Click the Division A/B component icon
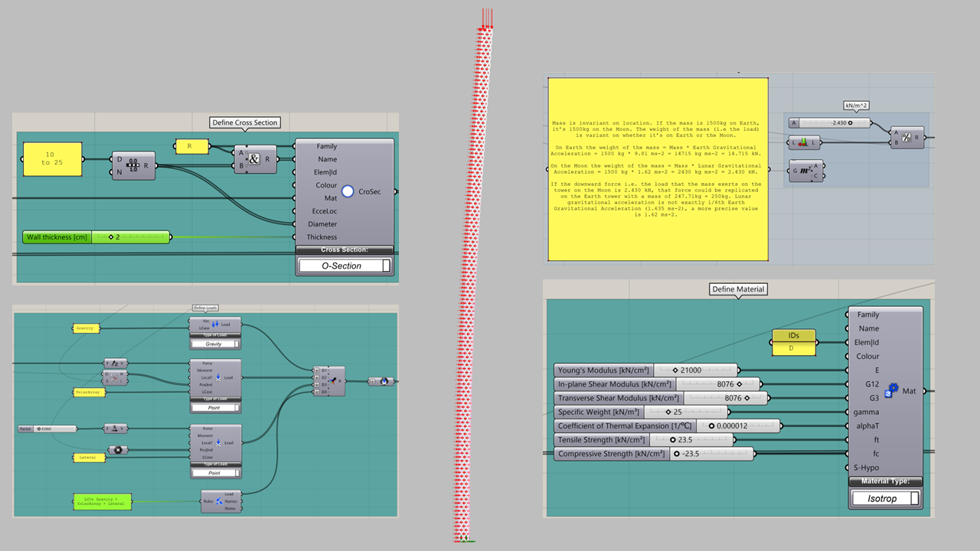 pyautogui.click(x=905, y=137)
